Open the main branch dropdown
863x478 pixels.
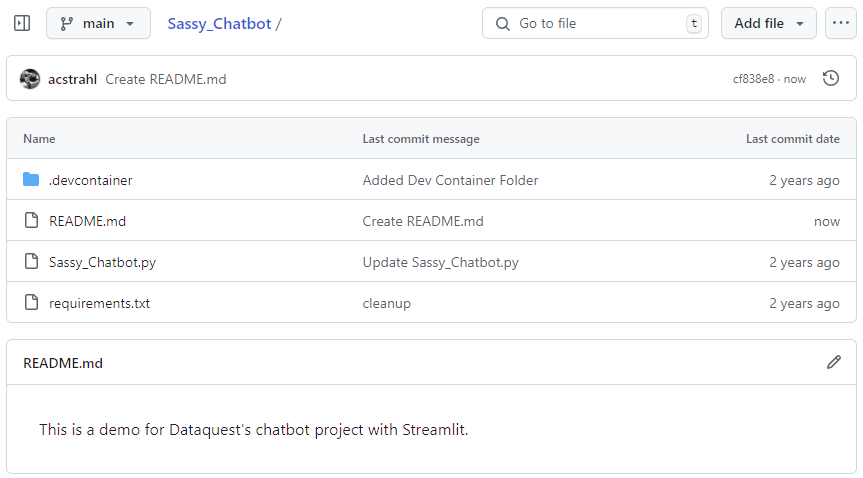tap(98, 23)
